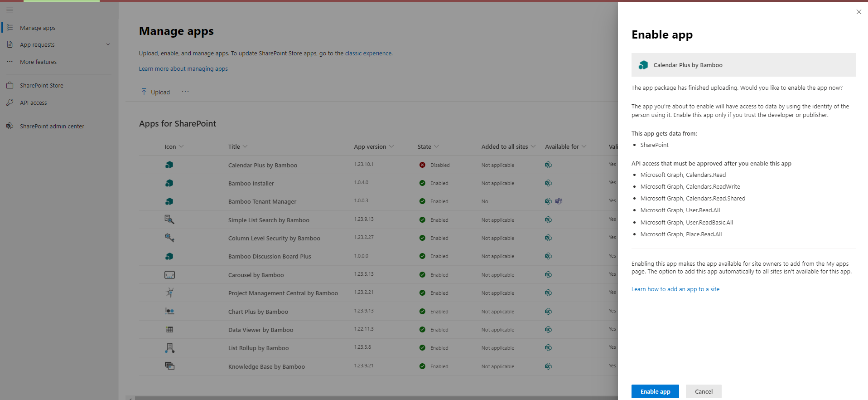Cancel enabling the app

[704, 391]
